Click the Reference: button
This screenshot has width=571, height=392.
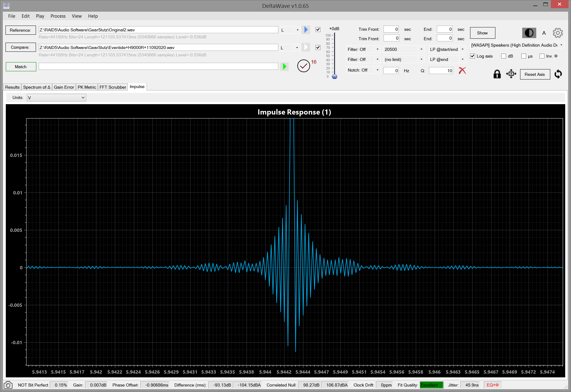pos(21,30)
